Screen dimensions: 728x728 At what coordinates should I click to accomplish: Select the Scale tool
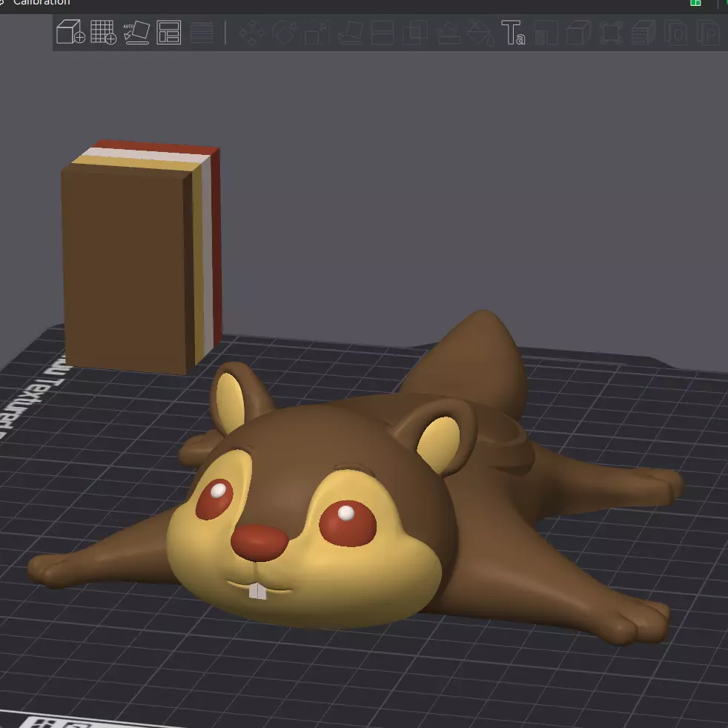pos(317,33)
